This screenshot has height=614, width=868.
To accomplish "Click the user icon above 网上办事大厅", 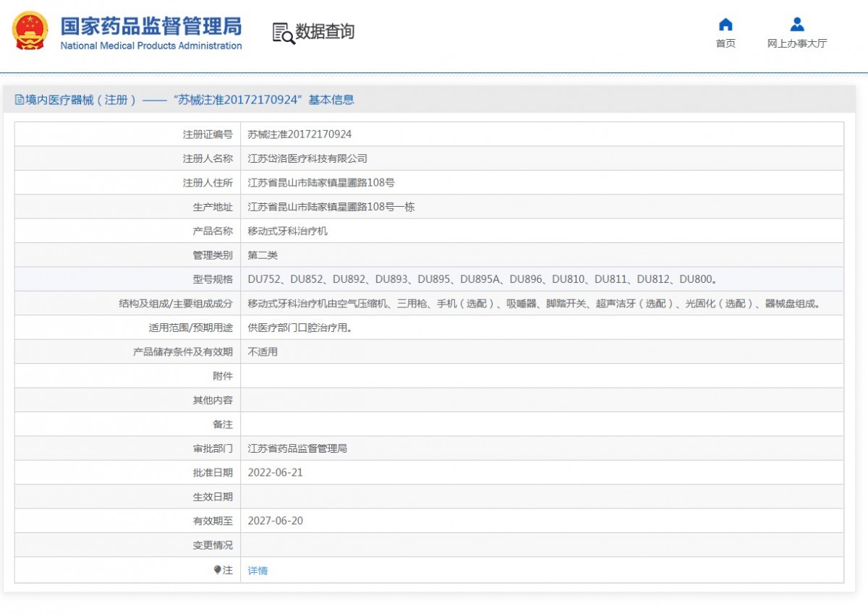I will point(797,25).
